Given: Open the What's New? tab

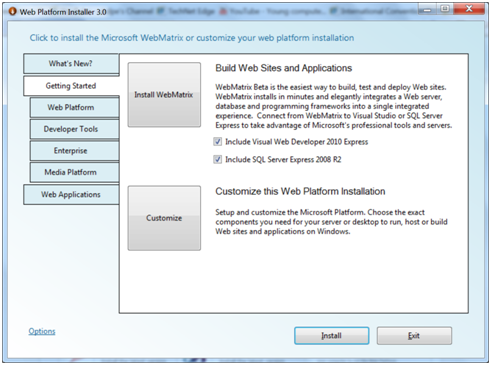Looking at the screenshot, I should pyautogui.click(x=71, y=63).
